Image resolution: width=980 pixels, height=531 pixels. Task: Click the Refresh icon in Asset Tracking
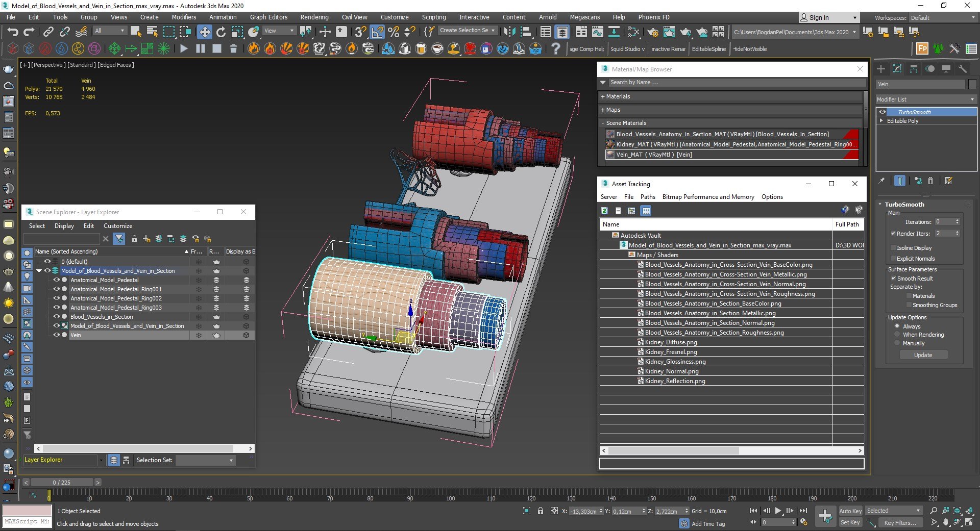coord(605,211)
